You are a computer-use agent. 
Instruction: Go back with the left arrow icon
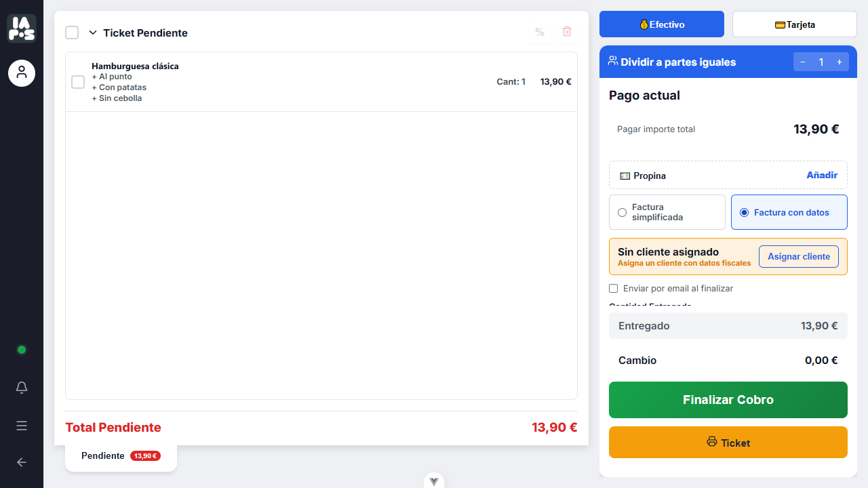click(x=22, y=462)
